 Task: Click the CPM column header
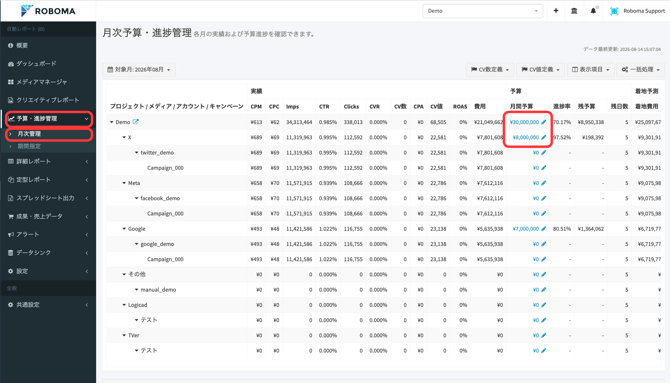coord(256,106)
